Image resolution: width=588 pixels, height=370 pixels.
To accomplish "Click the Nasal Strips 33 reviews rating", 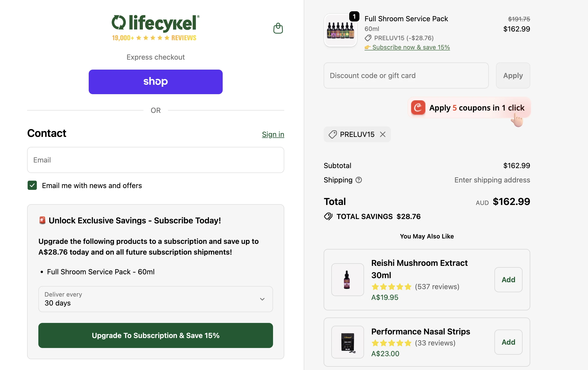I will pos(413,343).
